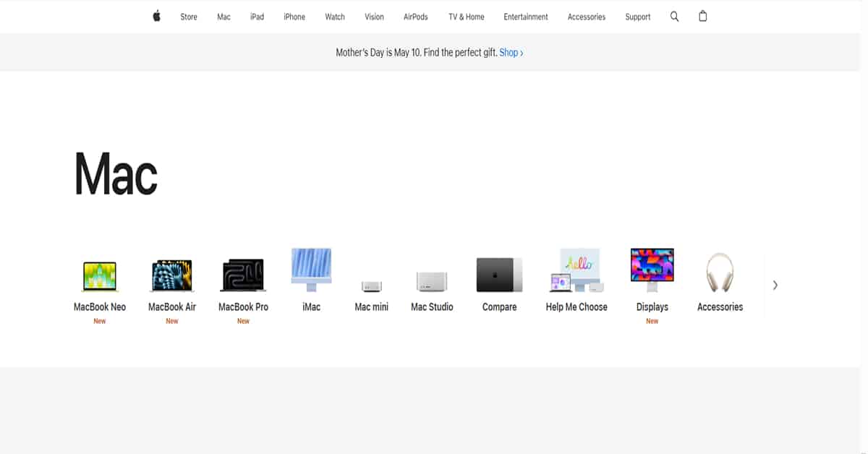Viewport: 868px width, 454px height.
Task: Open the Accessories item in top navigation
Action: pos(587,17)
